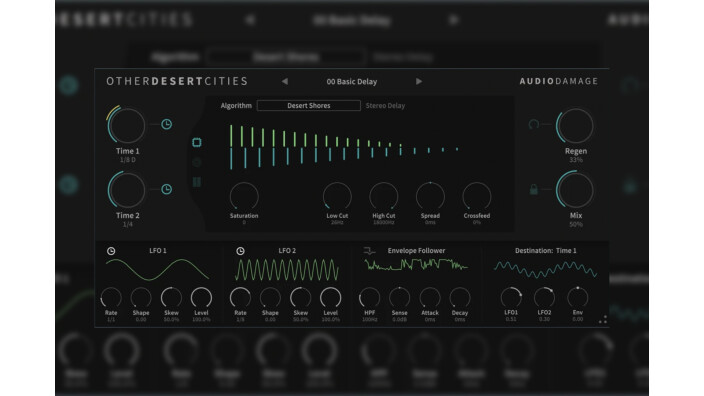
Task: Click the Crossfeed knob
Action: [x=477, y=196]
